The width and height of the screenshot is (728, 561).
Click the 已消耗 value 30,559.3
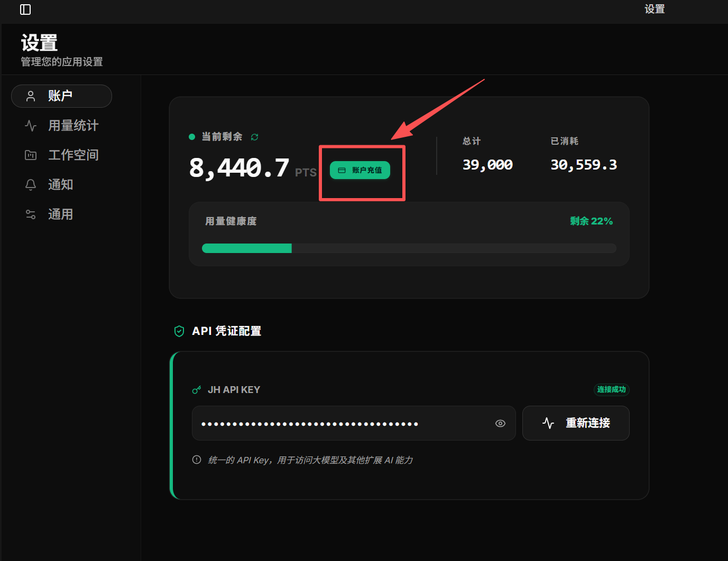pos(584,165)
